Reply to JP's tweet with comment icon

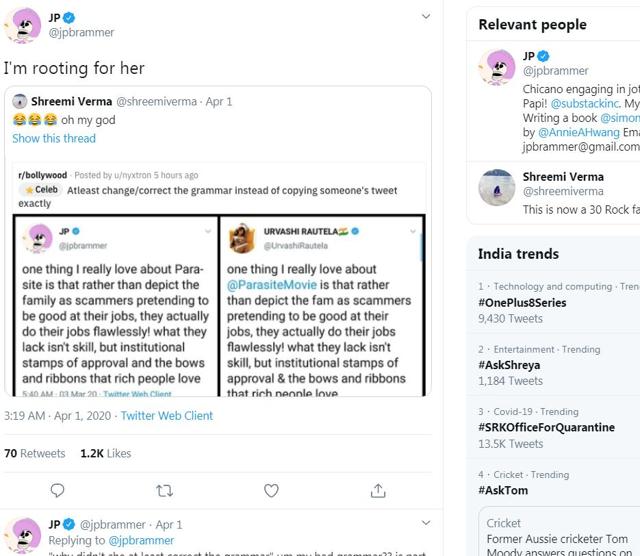[x=57, y=490]
